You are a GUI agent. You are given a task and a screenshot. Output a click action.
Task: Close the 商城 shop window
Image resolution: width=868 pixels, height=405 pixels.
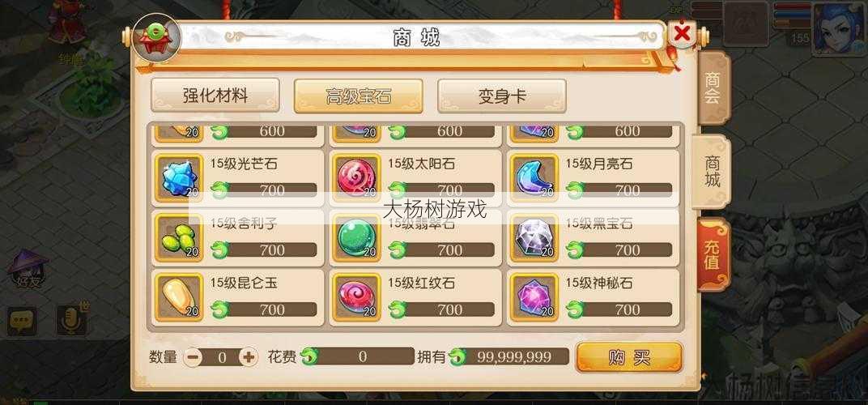(683, 34)
